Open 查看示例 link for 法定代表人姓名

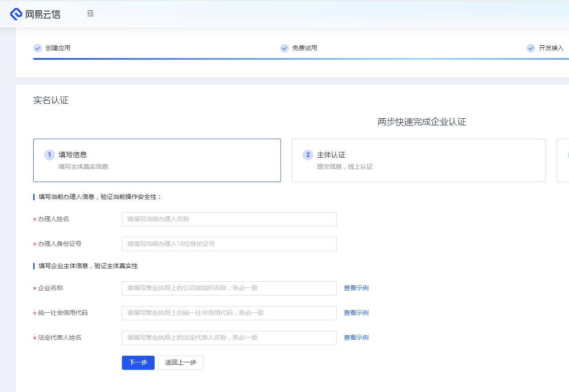tap(356, 338)
